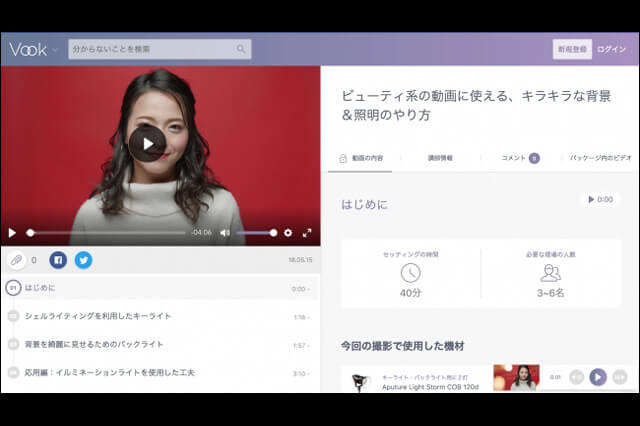640x426 pixels.
Task: Open dropdown arrow beside Vook logo
Action: 55,50
